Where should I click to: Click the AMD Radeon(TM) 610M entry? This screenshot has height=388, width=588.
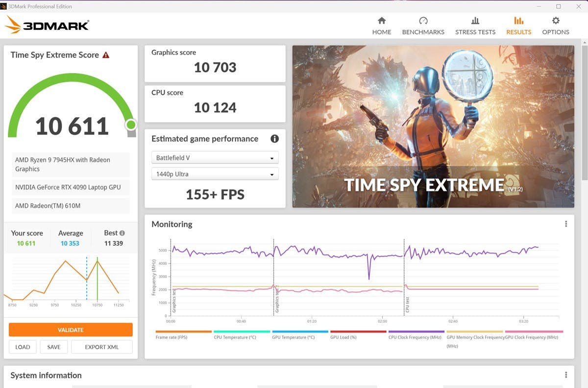point(71,206)
